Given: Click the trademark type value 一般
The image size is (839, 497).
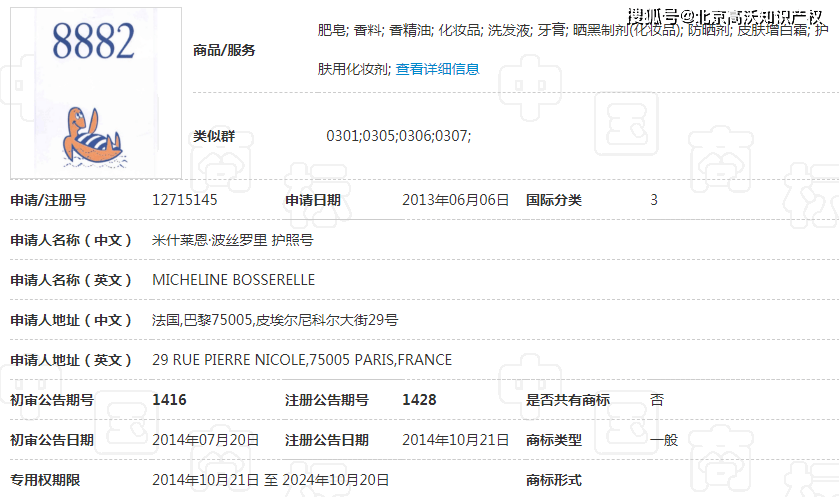Looking at the screenshot, I should [x=663, y=440].
